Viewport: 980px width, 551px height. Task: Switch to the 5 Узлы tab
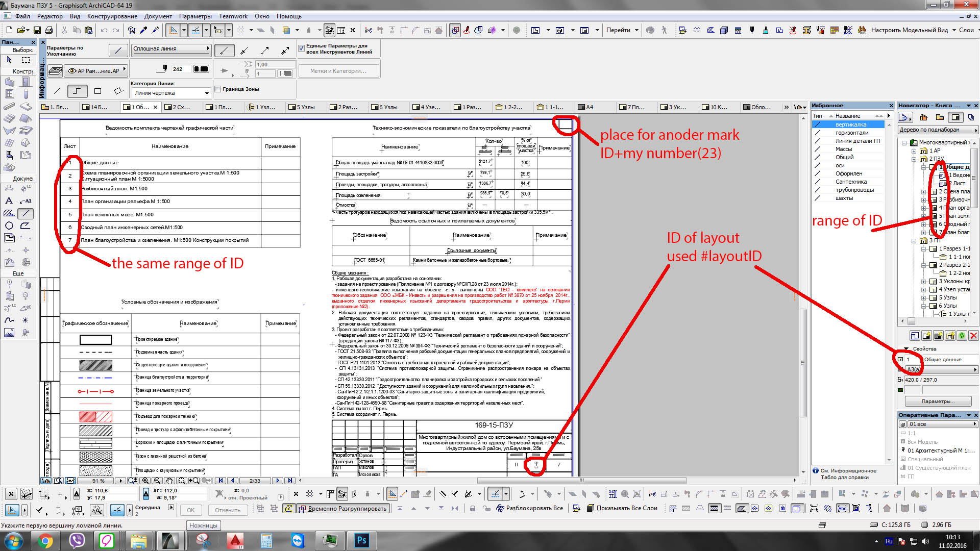click(x=305, y=107)
